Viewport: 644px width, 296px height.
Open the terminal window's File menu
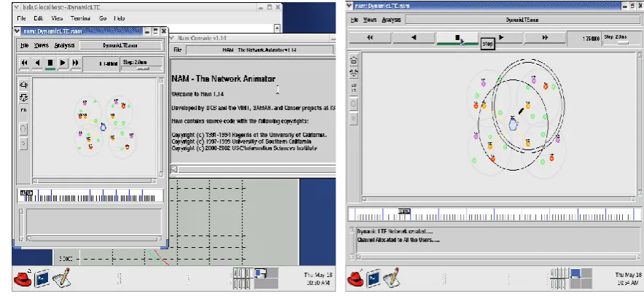click(x=21, y=18)
